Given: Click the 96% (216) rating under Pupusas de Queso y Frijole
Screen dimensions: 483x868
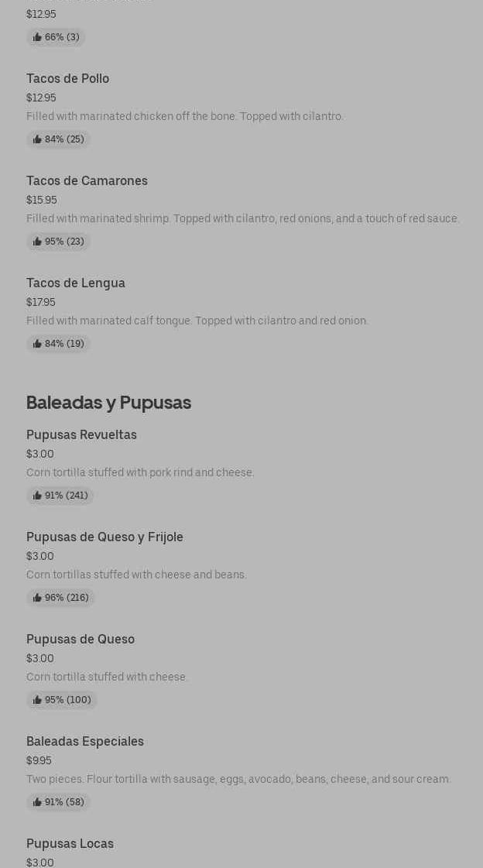Looking at the screenshot, I should point(60,598).
